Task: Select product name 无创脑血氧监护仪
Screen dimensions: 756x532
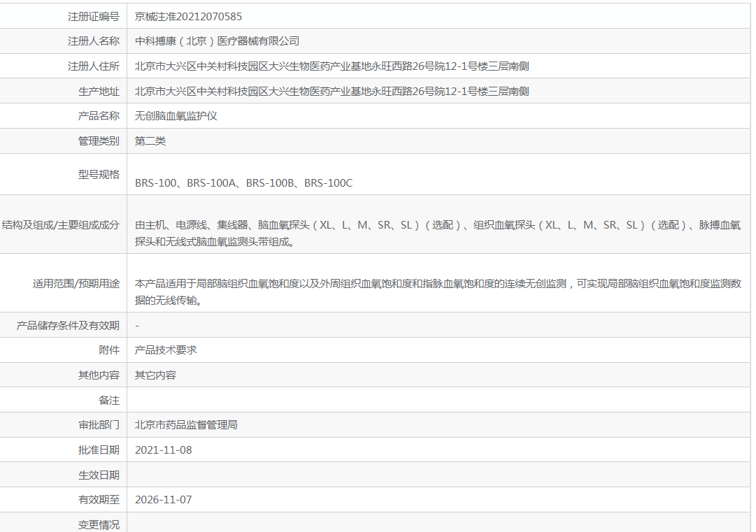Action: (x=176, y=116)
